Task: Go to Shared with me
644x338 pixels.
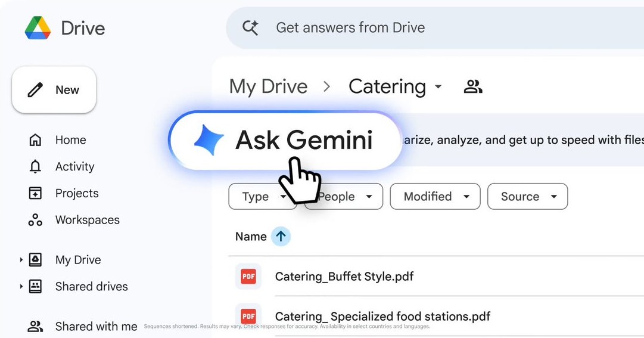Action: tap(95, 326)
